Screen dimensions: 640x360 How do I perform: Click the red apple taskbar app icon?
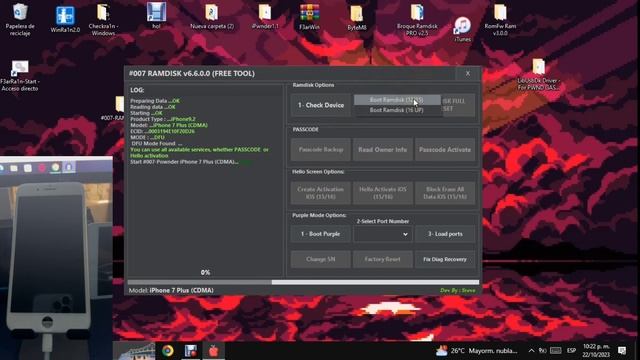point(213,351)
